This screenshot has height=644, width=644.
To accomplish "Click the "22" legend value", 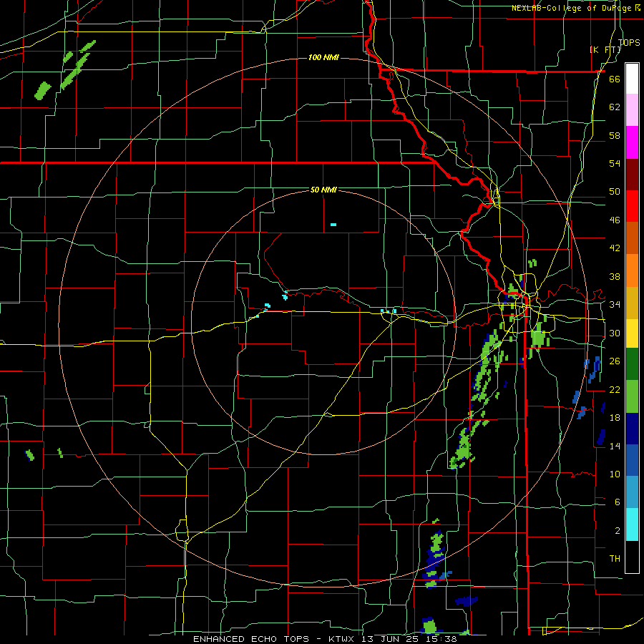I will point(615,389).
